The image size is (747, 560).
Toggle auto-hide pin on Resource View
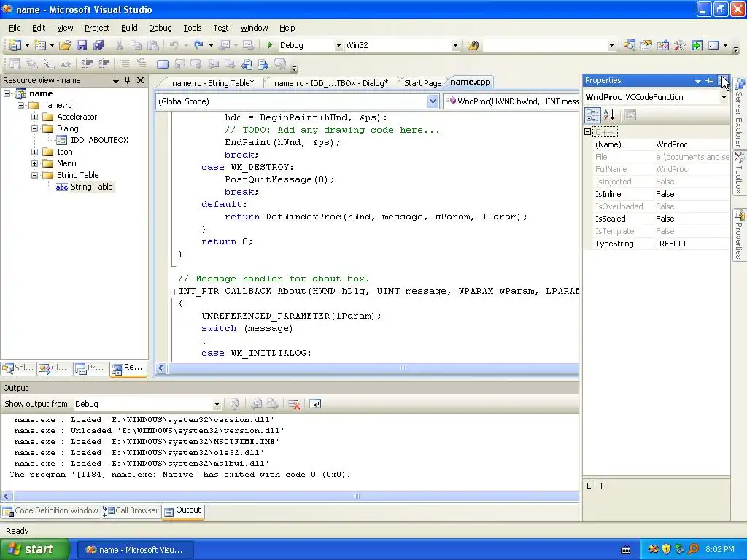[127, 80]
